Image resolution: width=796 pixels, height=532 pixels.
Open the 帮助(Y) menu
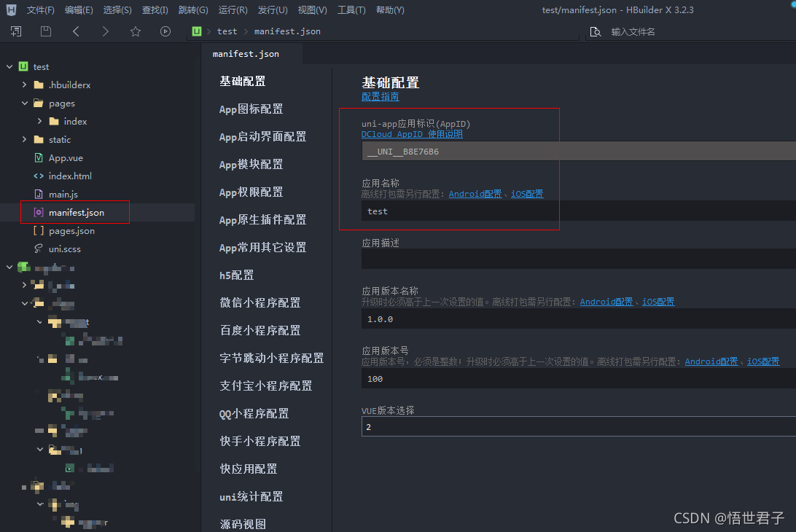pyautogui.click(x=390, y=9)
